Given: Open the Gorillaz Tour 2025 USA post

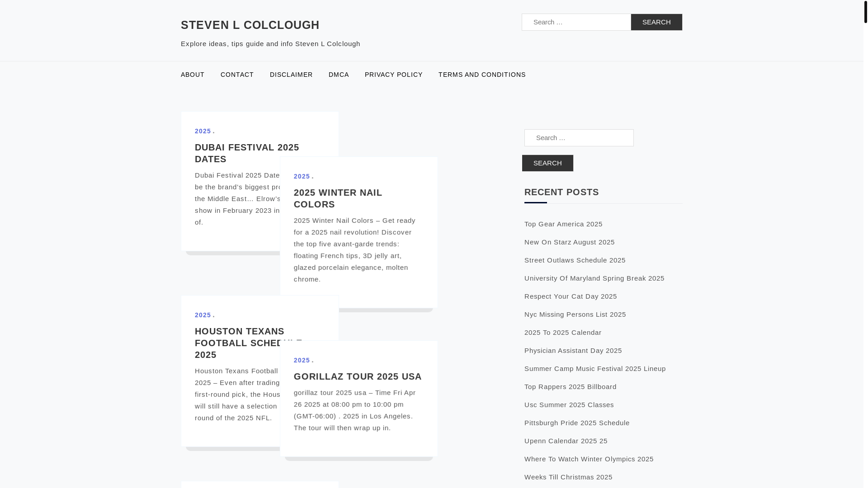Looking at the screenshot, I should [358, 376].
